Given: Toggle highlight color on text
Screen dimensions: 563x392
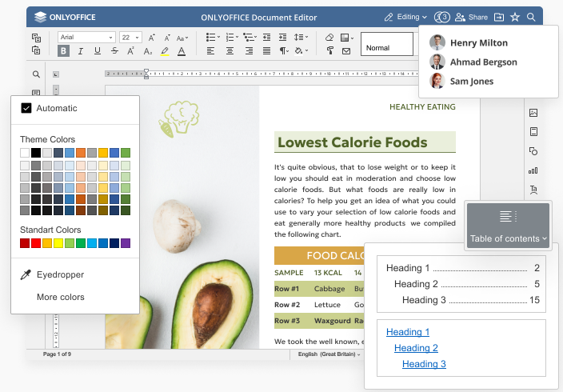Looking at the screenshot, I should click(165, 50).
